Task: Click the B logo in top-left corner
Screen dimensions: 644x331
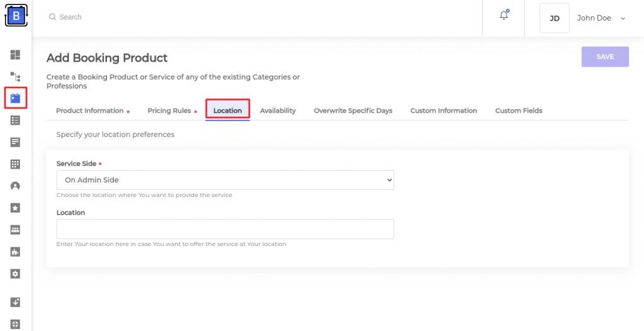Action: coord(16,16)
